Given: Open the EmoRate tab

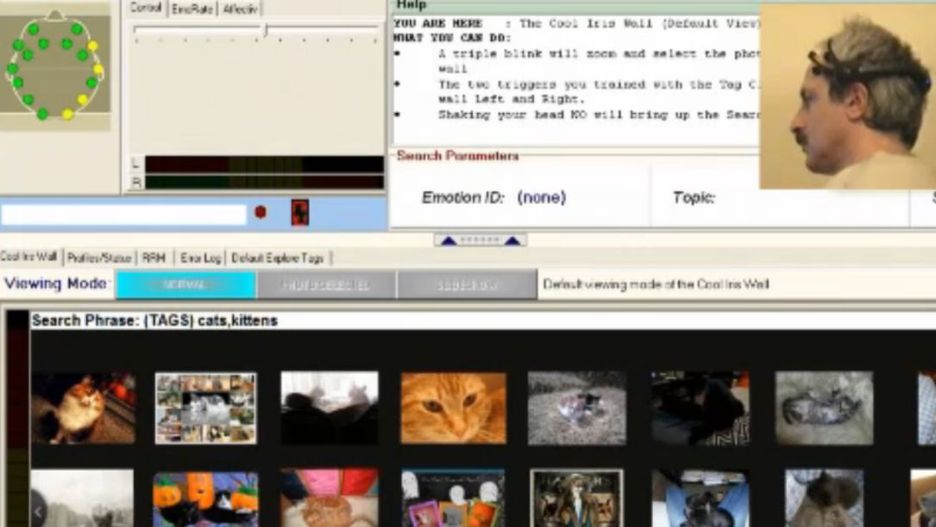Looking at the screenshot, I should click(x=192, y=9).
